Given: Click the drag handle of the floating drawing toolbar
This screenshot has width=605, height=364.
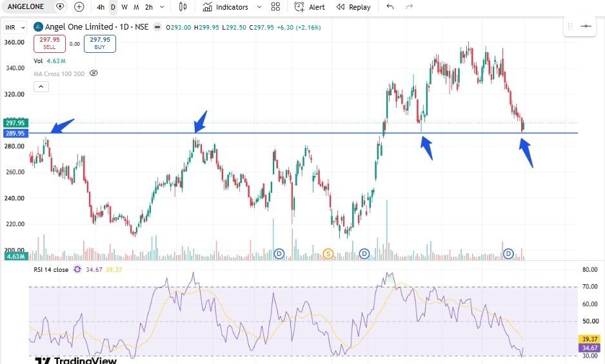Looking at the screenshot, I should click(570, 26).
